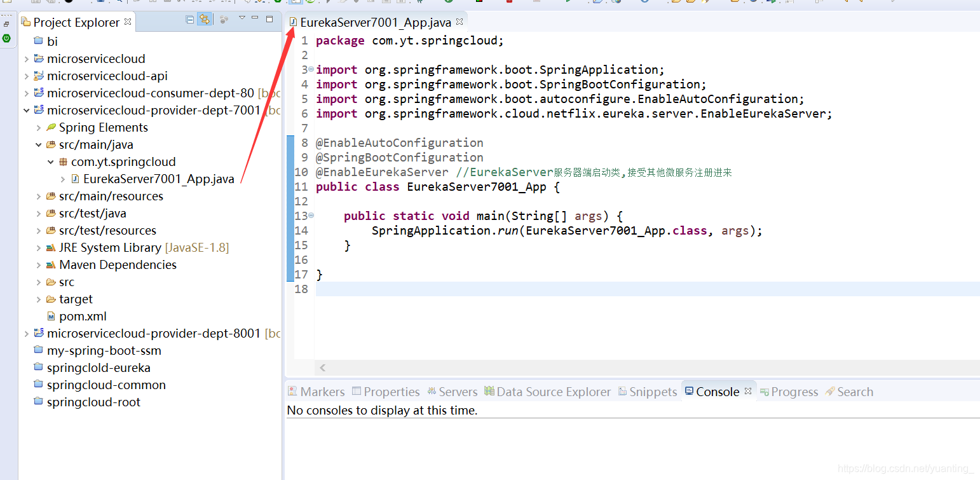This screenshot has height=480, width=980.
Task: Expand the target folder
Action: click(38, 299)
